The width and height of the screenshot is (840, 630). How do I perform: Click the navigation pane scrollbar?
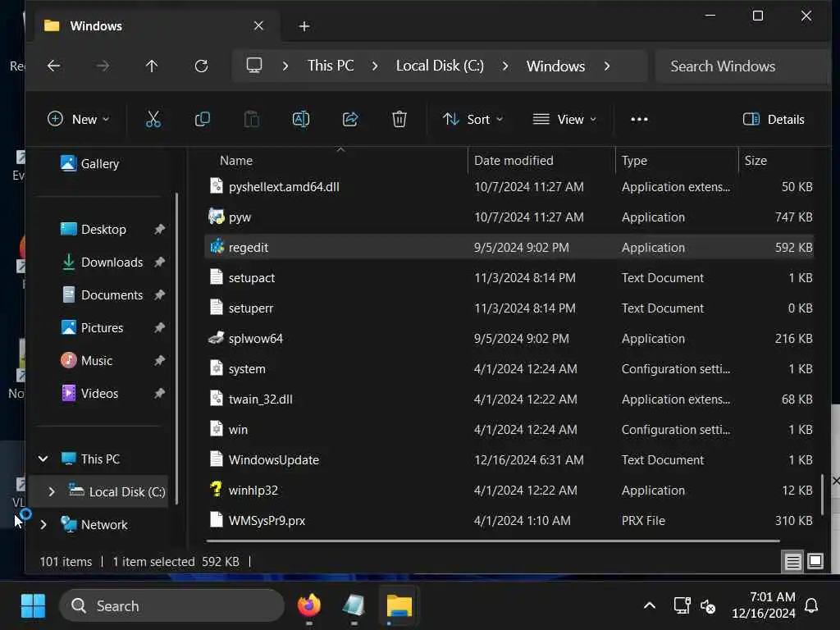pos(176,348)
